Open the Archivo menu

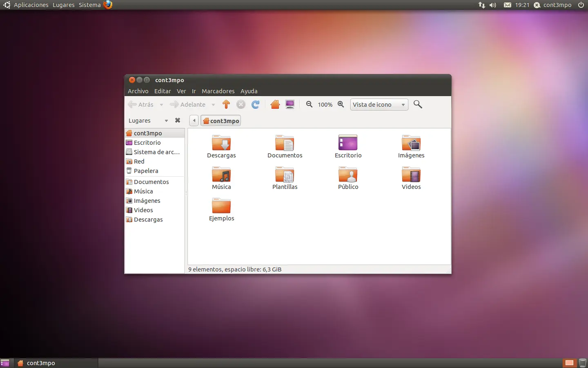pos(138,91)
